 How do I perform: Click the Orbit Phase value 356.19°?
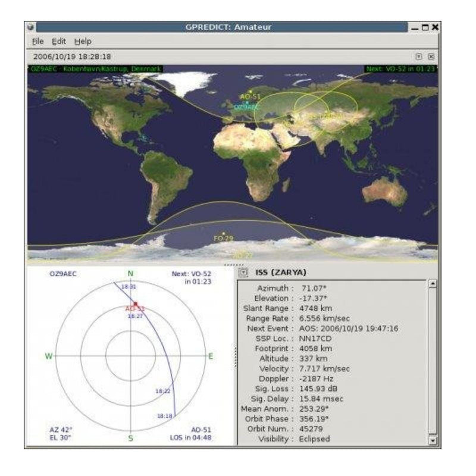coord(314,419)
